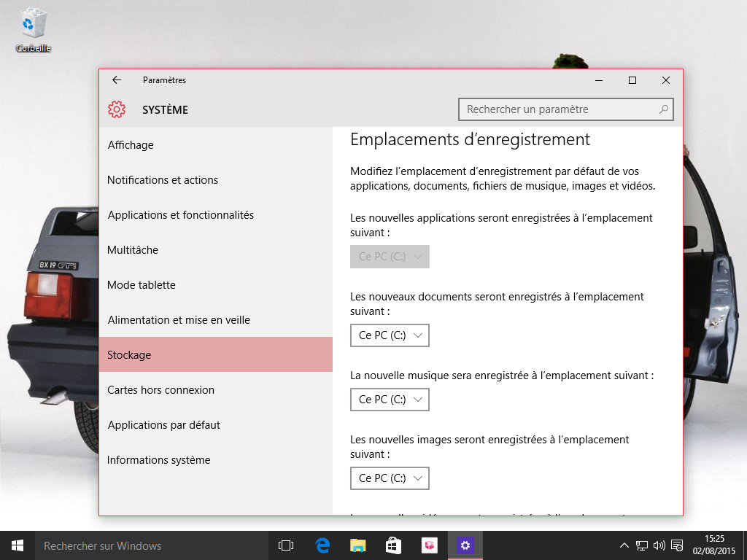Expand the new documents location dropdown
The width and height of the screenshot is (747, 560).
pos(390,335)
